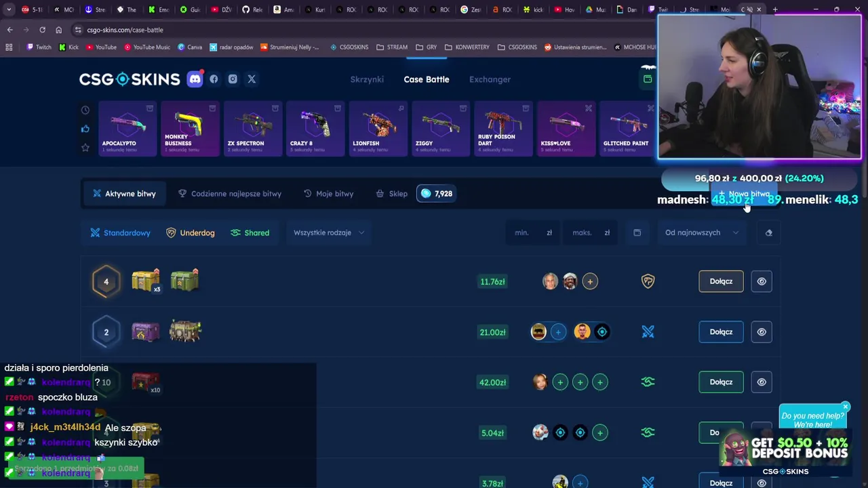Open the Twitch bookmark

point(39,47)
